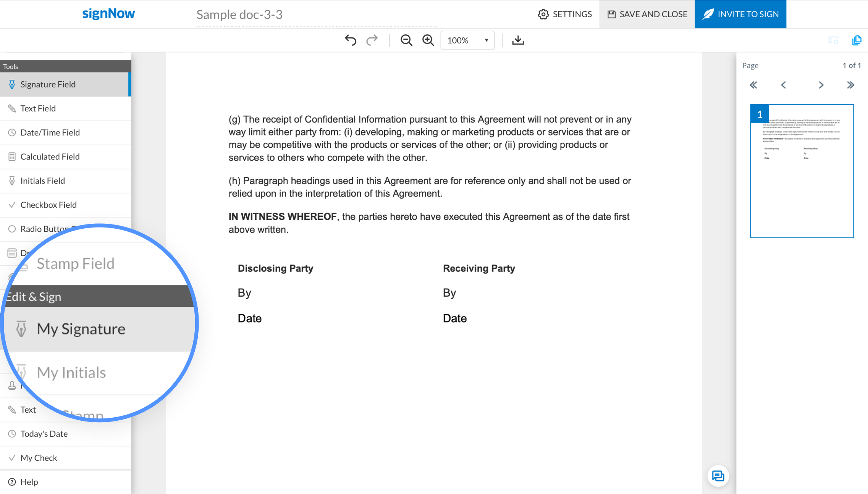Select the Checkbox Field tool
This screenshot has height=494, width=868.
pyautogui.click(x=48, y=205)
